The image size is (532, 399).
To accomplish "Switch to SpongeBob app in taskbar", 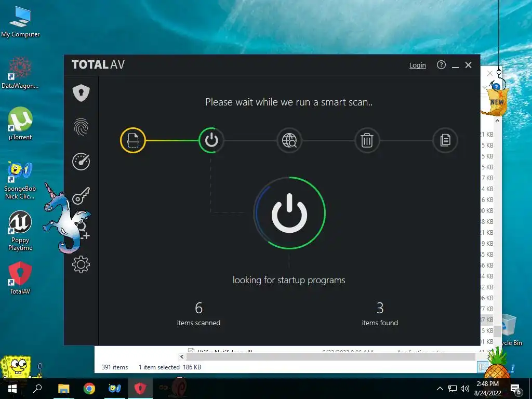I will (115, 389).
